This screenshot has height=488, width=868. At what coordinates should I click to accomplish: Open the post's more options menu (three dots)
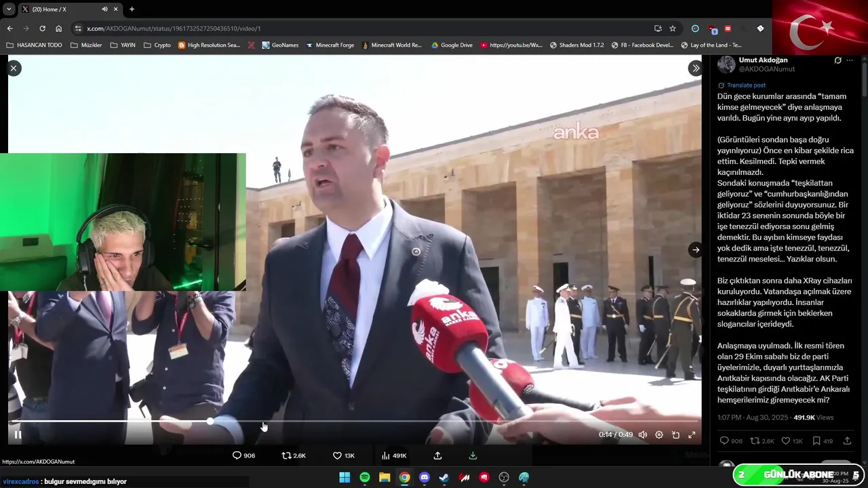tap(850, 60)
